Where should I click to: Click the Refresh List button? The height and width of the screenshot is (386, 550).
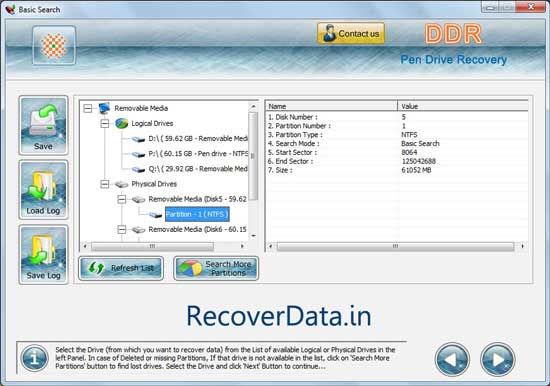tap(121, 268)
